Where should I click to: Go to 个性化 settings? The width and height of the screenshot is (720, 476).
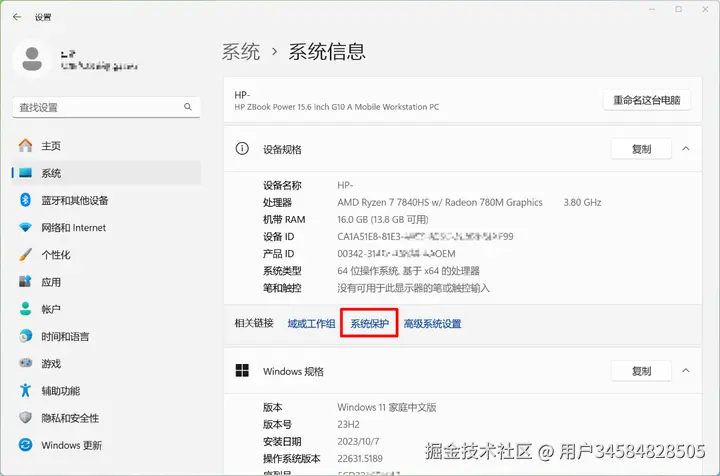pyautogui.click(x=106, y=255)
